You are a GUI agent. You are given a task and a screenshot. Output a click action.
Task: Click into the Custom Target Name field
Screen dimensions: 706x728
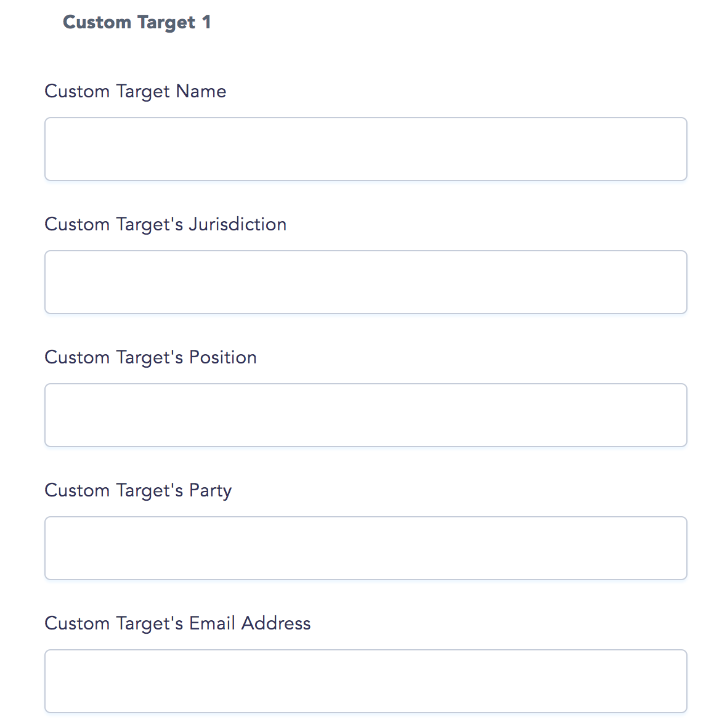coord(365,149)
